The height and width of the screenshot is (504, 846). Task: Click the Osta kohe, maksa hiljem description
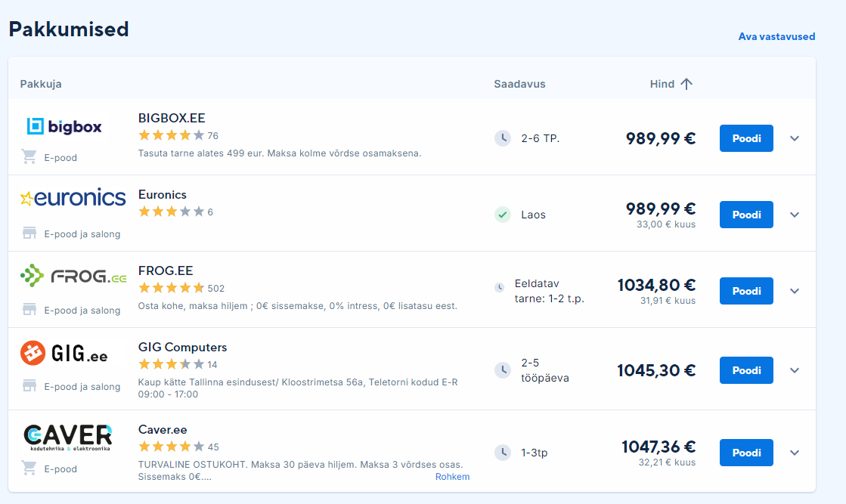(297, 306)
